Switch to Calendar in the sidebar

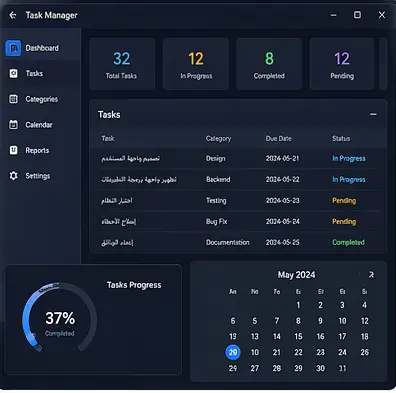click(39, 125)
